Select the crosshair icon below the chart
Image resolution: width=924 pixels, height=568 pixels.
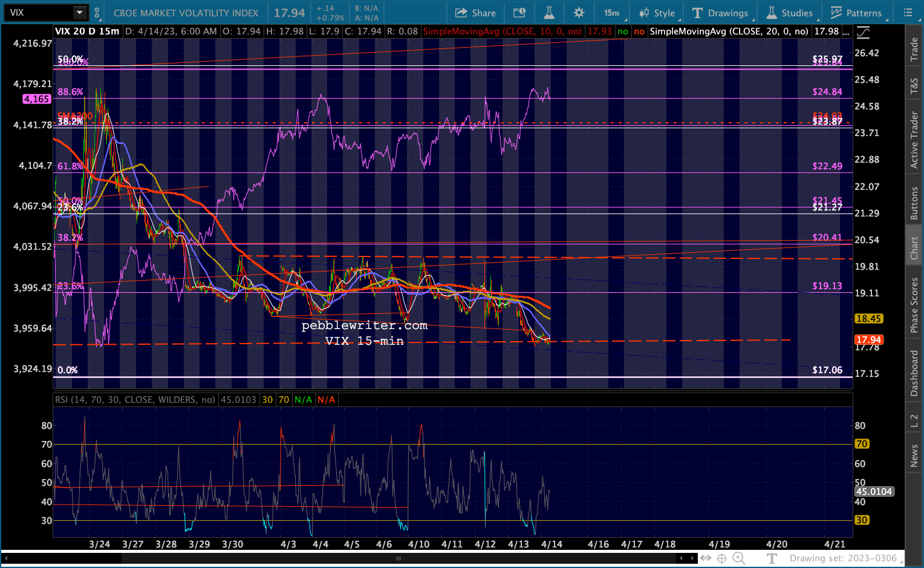point(721,558)
